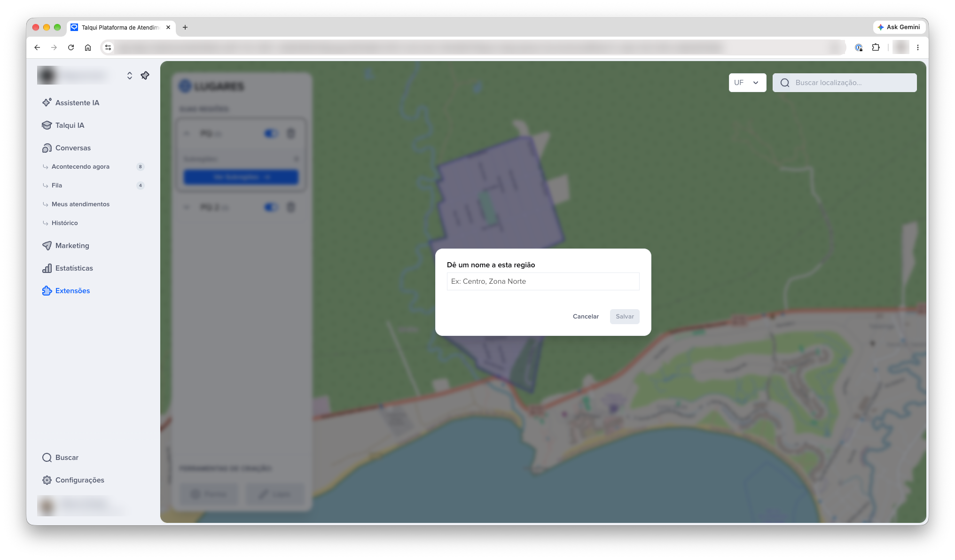Image resolution: width=955 pixels, height=560 pixels.
Task: Click the Fila badge showing 4
Action: (140, 185)
